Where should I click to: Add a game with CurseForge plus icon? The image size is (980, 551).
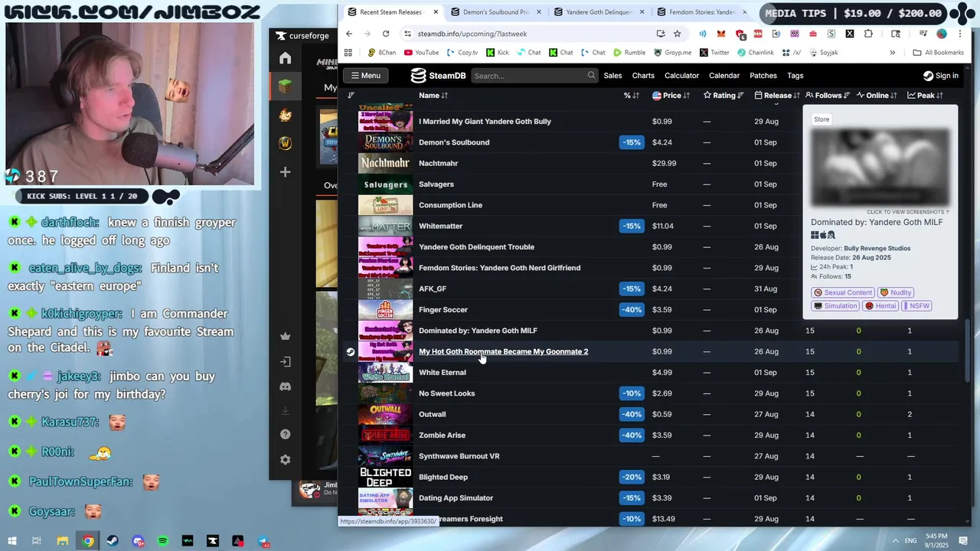coord(286,172)
